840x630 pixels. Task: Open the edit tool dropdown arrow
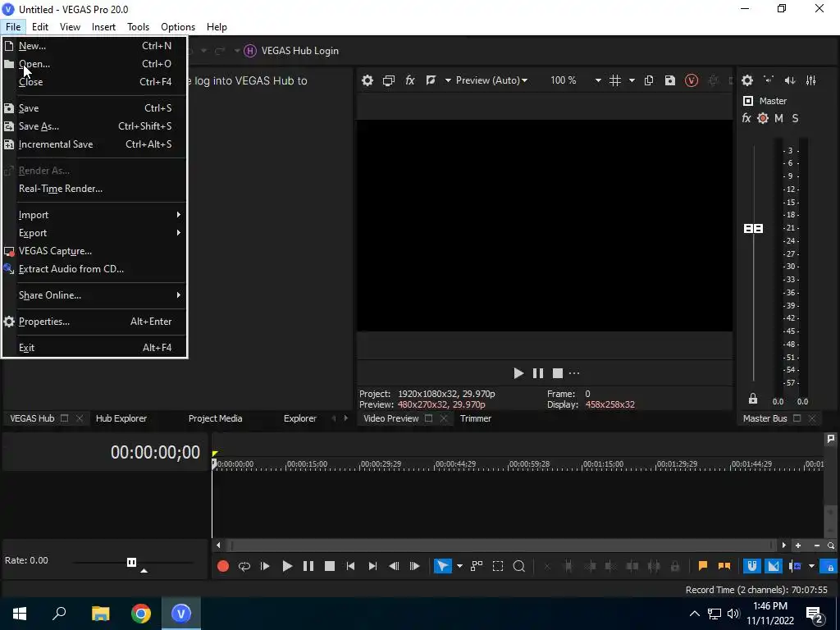[x=459, y=566]
